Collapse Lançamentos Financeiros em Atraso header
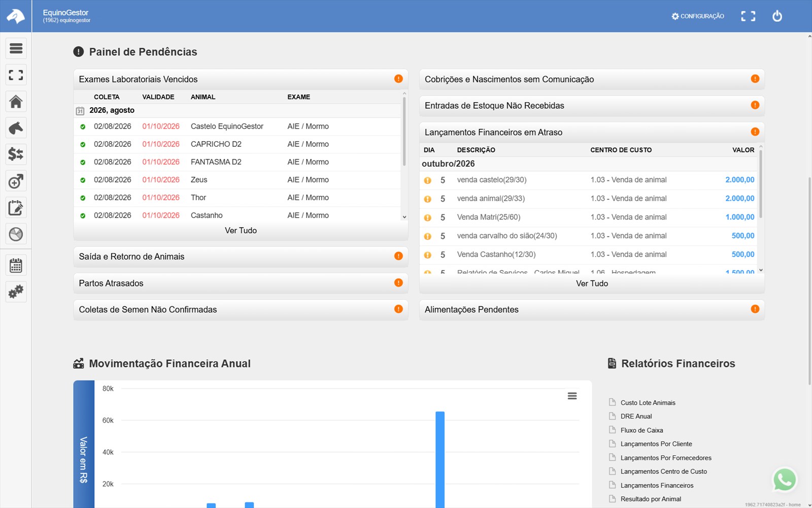The image size is (812, 508). pyautogui.click(x=592, y=132)
